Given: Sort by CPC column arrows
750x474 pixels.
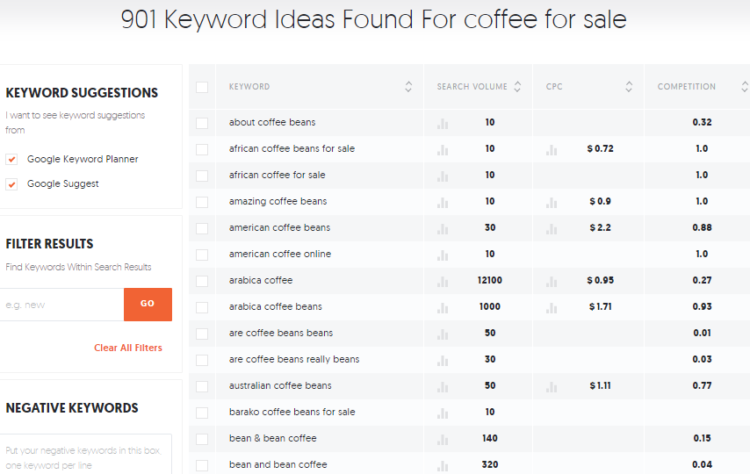Looking at the screenshot, I should coord(629,87).
